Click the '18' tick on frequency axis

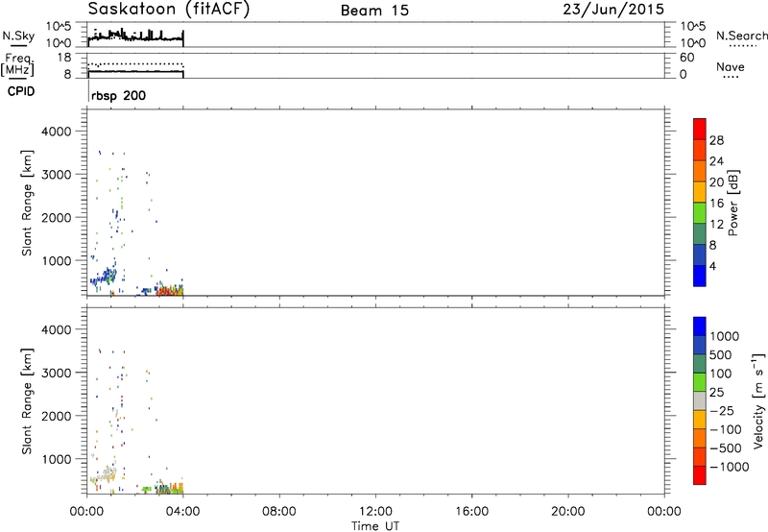(x=64, y=58)
